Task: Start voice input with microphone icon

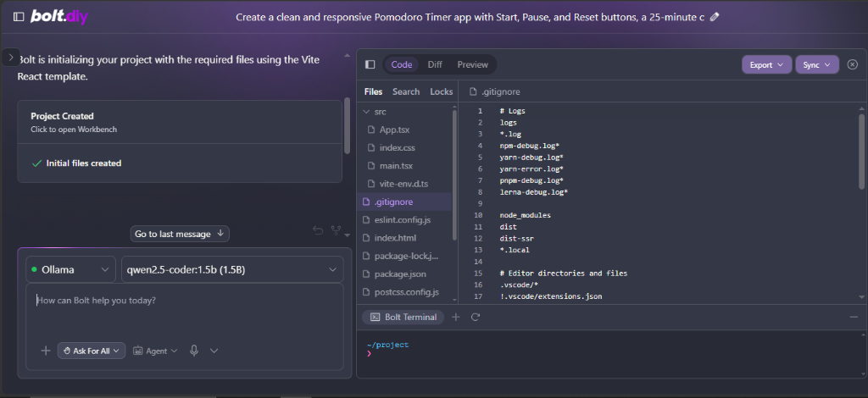Action: (x=194, y=351)
